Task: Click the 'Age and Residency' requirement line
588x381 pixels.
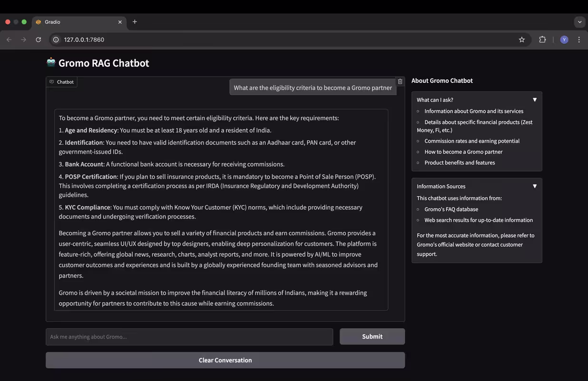Action: point(165,130)
